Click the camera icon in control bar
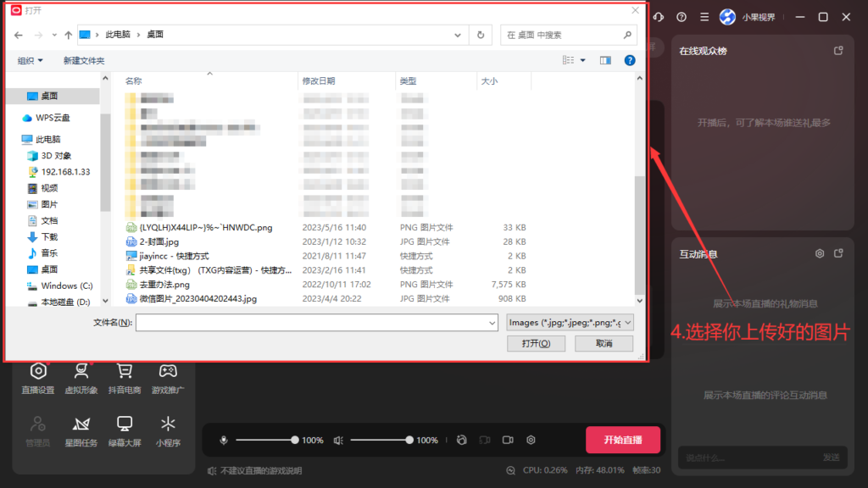Screen dimensions: 868x488 [508, 440]
